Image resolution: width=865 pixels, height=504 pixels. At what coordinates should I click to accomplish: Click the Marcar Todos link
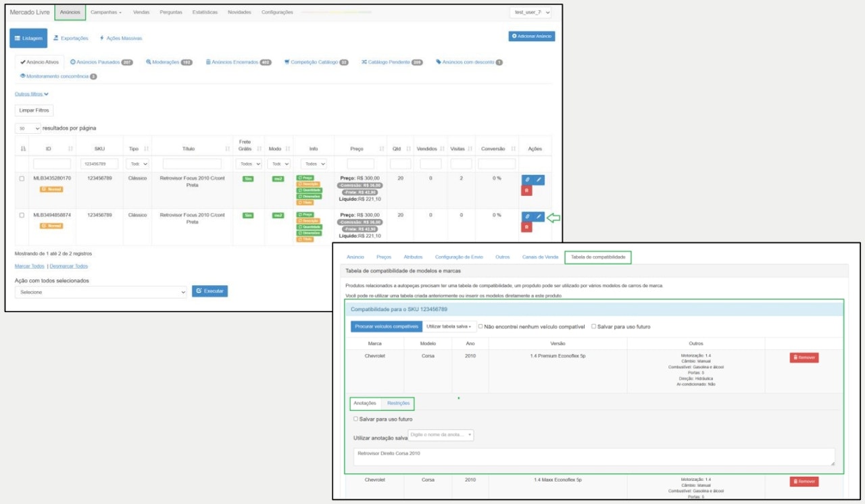(30, 266)
